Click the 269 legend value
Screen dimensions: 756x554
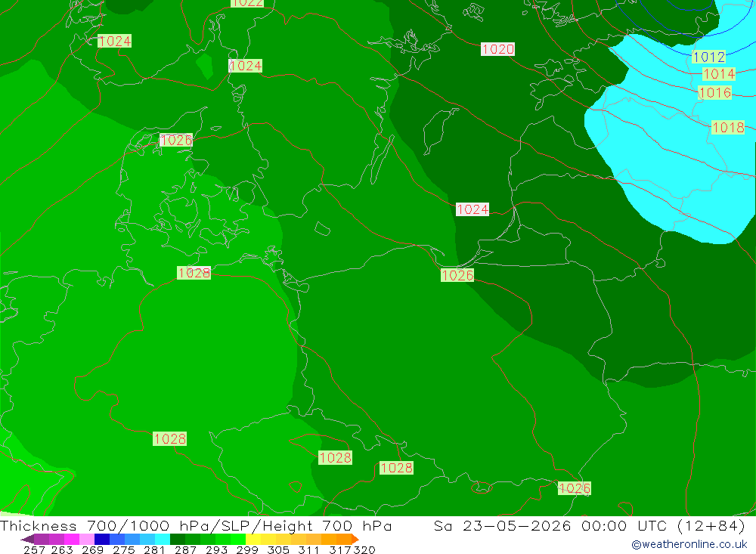[x=92, y=549]
